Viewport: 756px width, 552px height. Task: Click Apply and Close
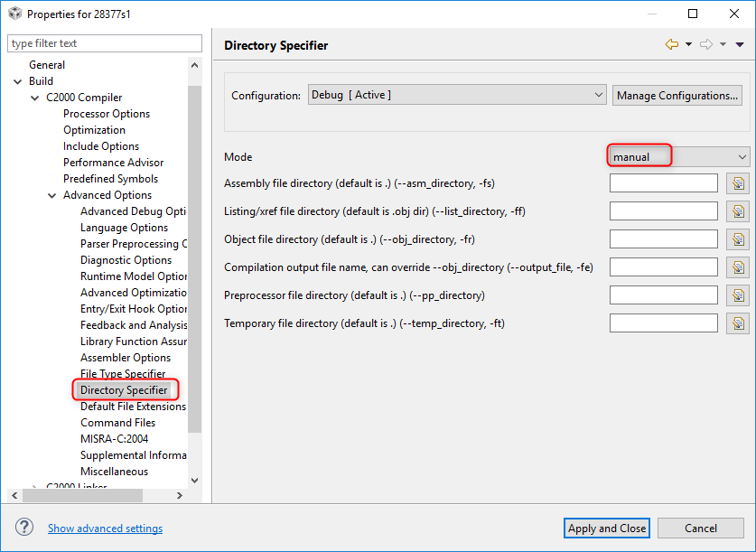[x=607, y=529]
